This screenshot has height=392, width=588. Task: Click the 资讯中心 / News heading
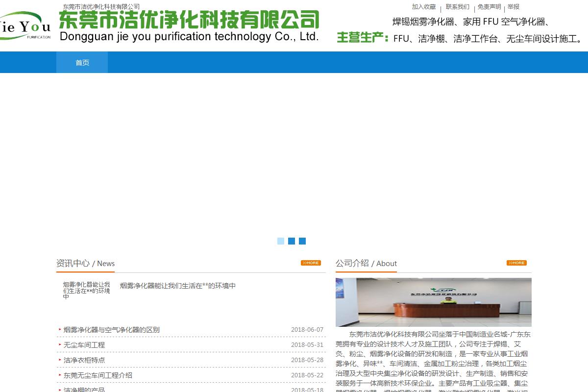[86, 263]
